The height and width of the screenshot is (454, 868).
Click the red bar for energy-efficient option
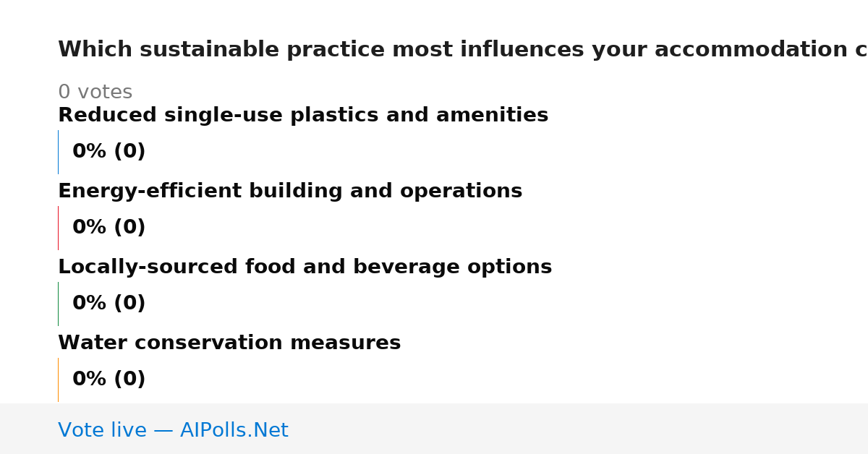[58, 228]
